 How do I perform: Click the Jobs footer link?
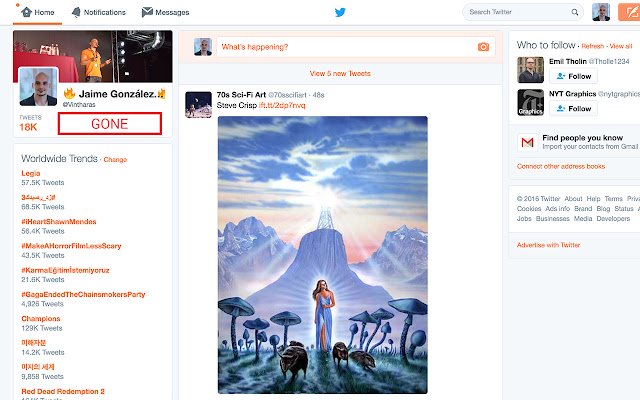(524, 219)
